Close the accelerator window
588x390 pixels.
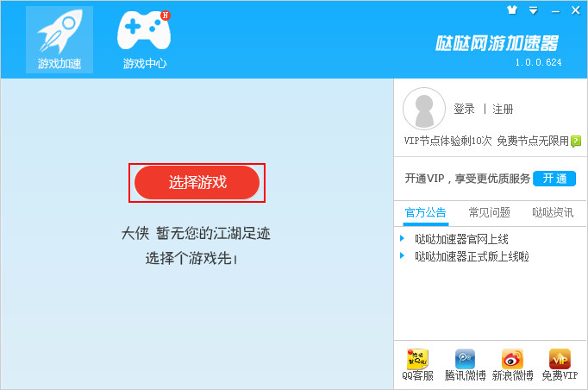[576, 10]
